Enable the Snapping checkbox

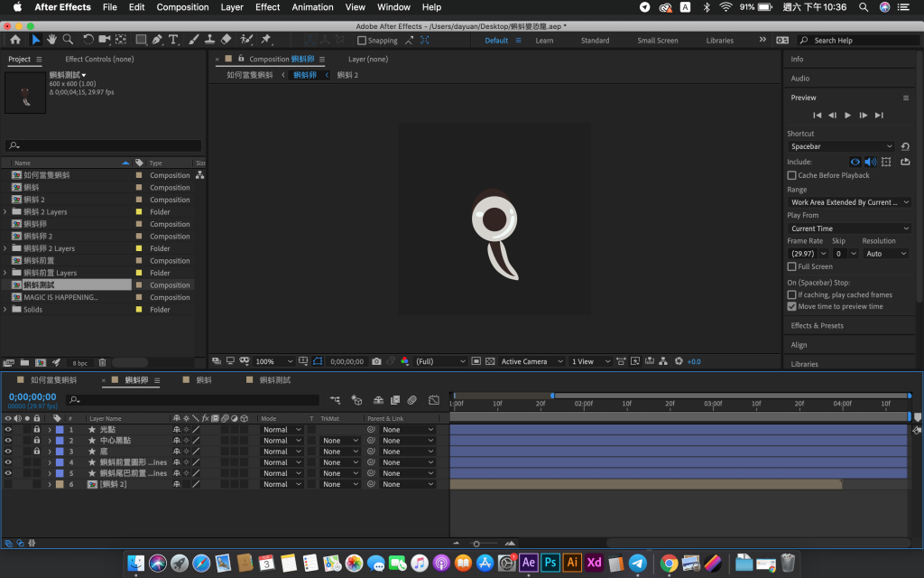pos(362,41)
